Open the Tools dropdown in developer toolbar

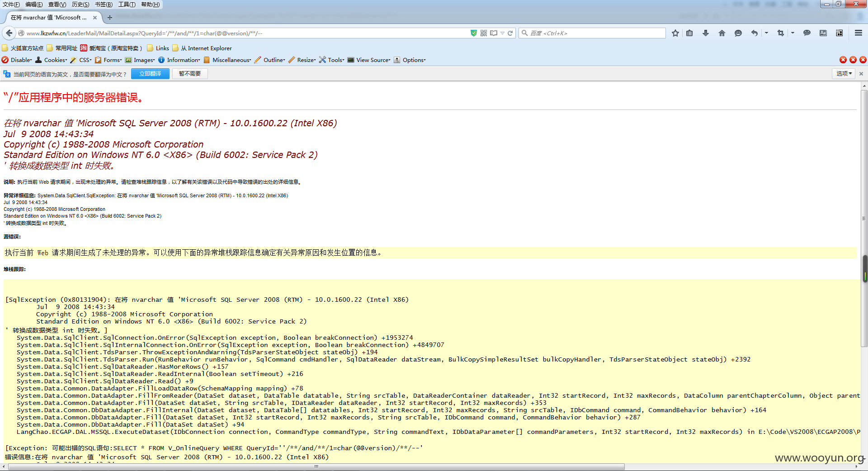click(332, 60)
